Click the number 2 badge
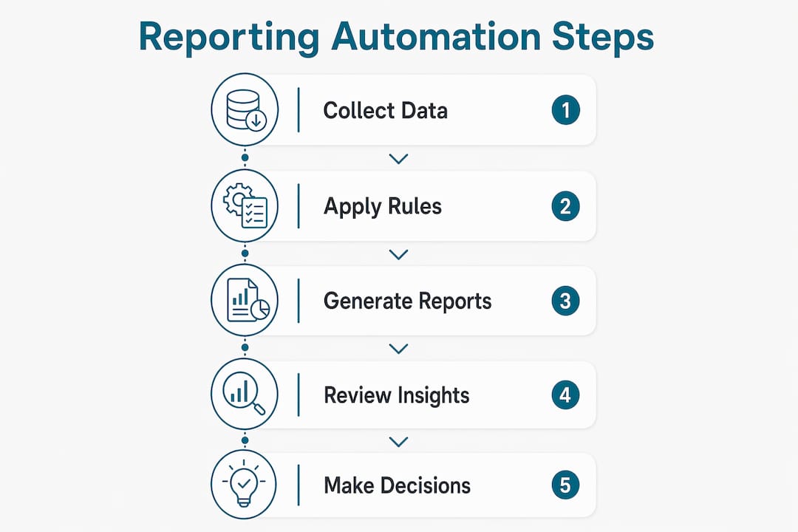The width and height of the screenshot is (798, 532). (x=565, y=206)
